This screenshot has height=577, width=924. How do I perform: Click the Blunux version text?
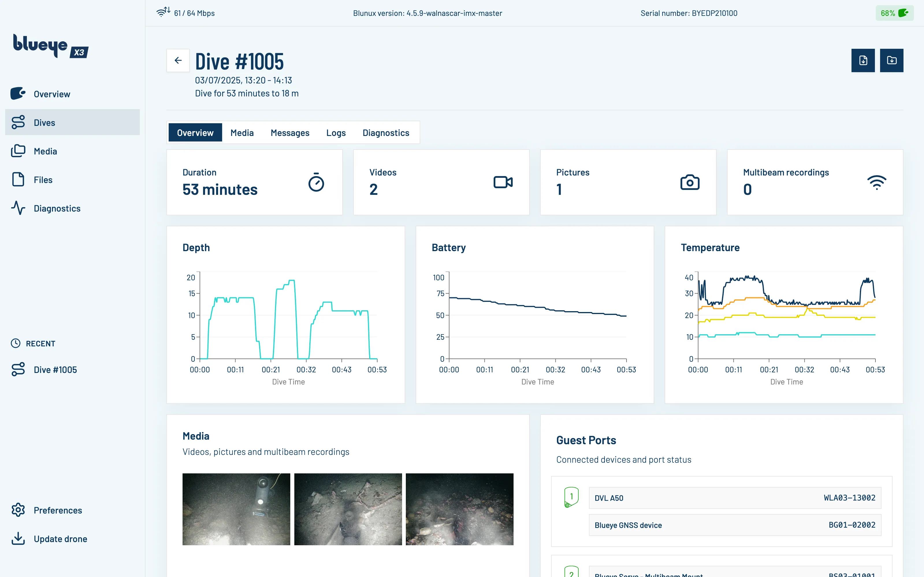[x=427, y=13]
